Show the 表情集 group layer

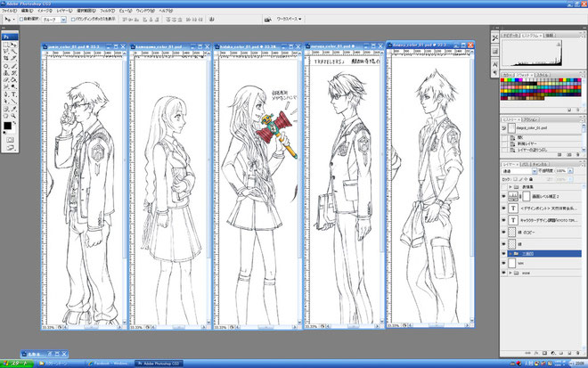point(503,186)
